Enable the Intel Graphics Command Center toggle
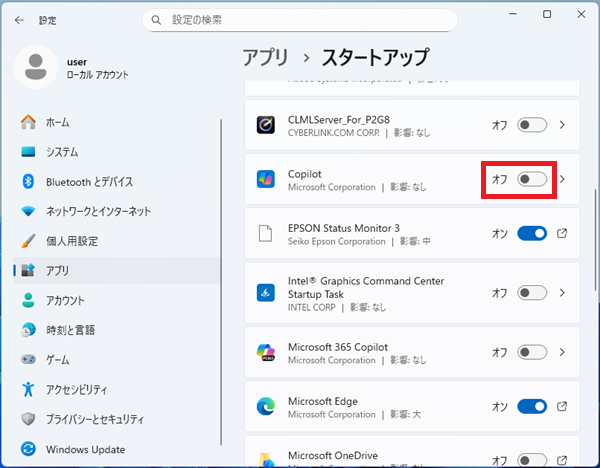The width and height of the screenshot is (600, 468). [532, 293]
